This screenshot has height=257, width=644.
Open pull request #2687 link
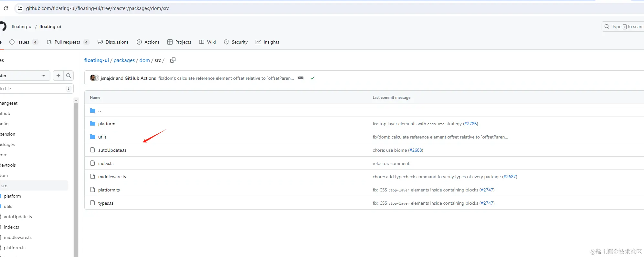tap(510, 177)
